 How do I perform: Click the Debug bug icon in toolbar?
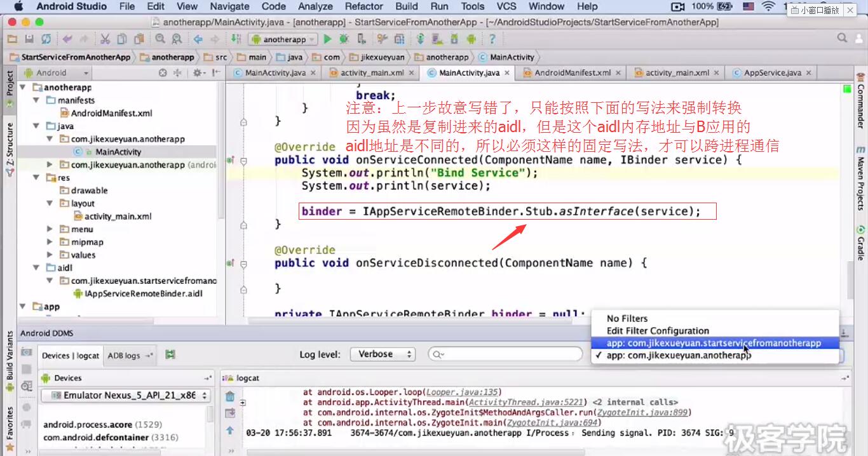click(344, 39)
